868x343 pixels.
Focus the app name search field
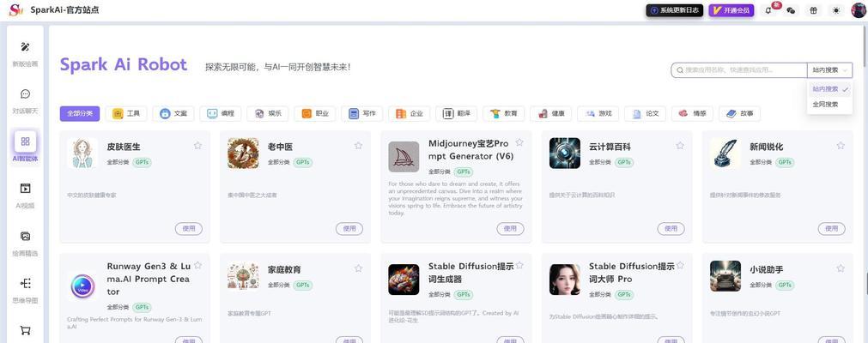tap(739, 70)
